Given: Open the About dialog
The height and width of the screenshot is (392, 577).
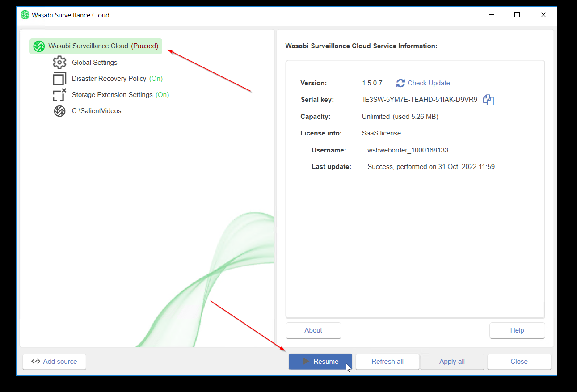Looking at the screenshot, I should coord(313,330).
